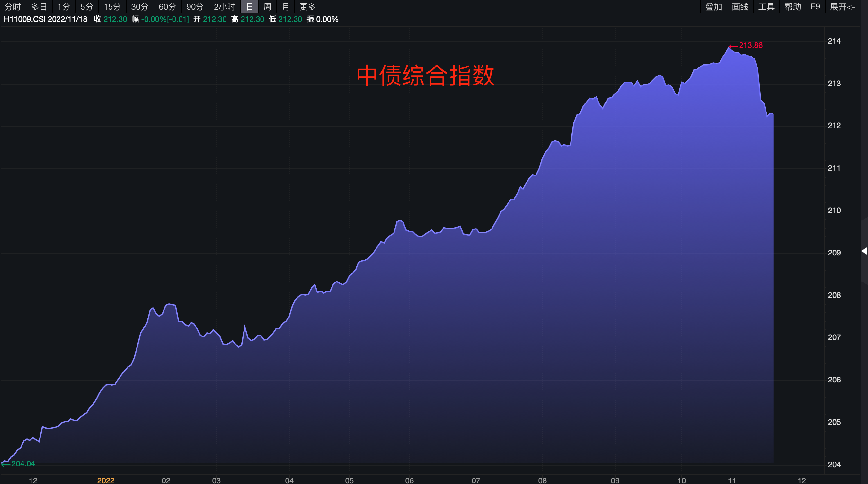The image size is (868, 484).
Task: Open the 更多 more-timeframes dropdown
Action: coord(307,6)
